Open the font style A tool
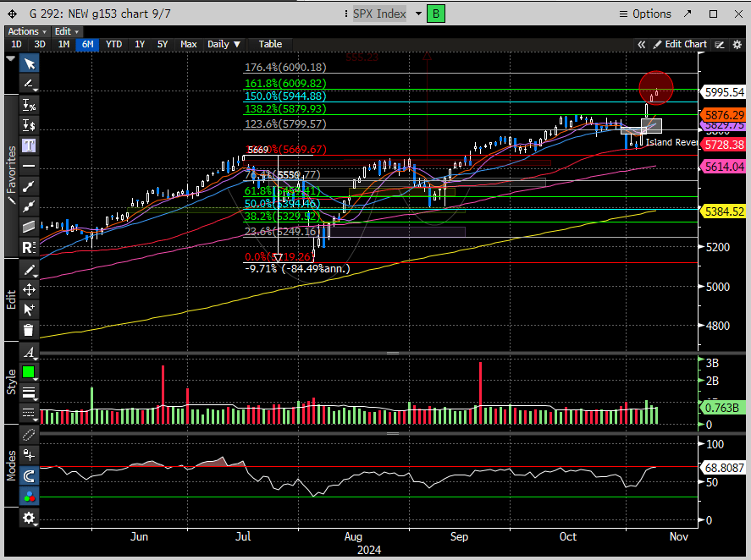 (x=30, y=352)
